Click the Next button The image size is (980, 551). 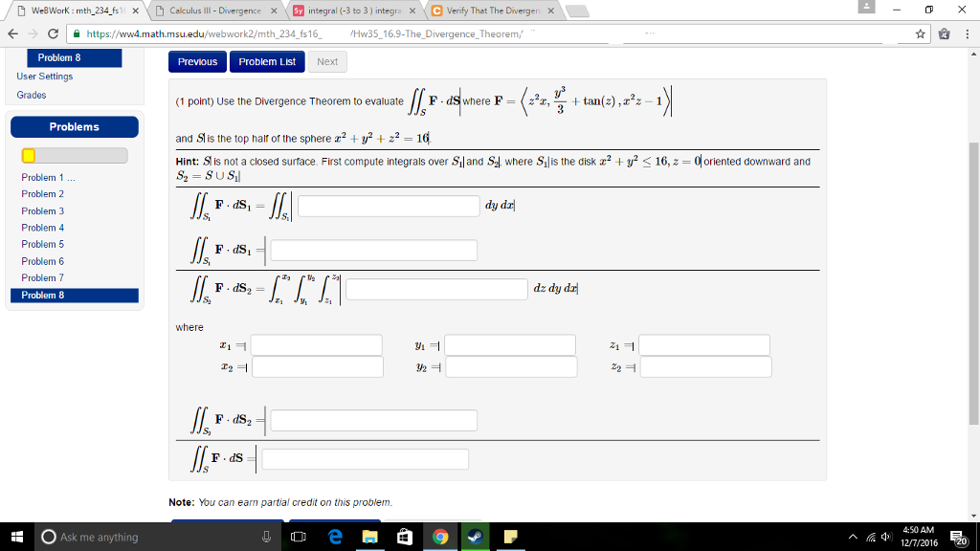(327, 61)
